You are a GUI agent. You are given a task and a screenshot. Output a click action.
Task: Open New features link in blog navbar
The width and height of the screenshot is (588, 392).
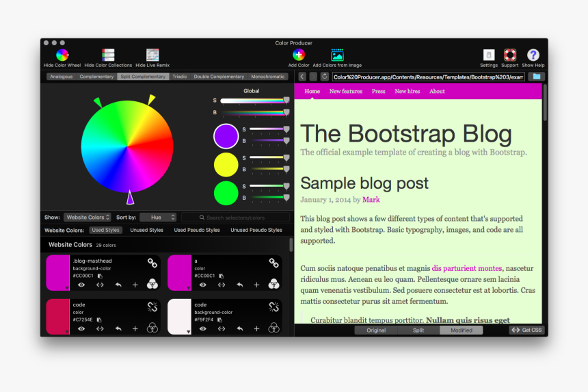[346, 91]
